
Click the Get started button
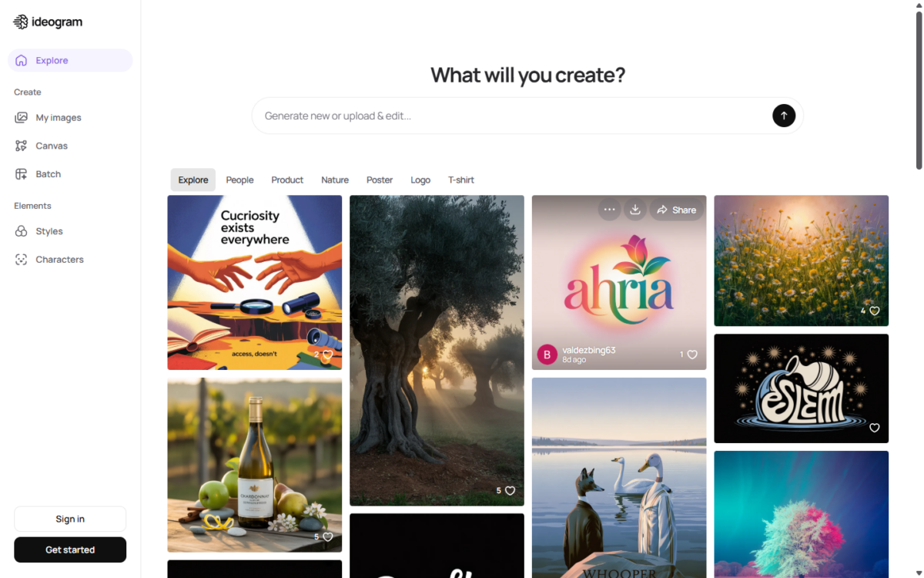pos(70,549)
